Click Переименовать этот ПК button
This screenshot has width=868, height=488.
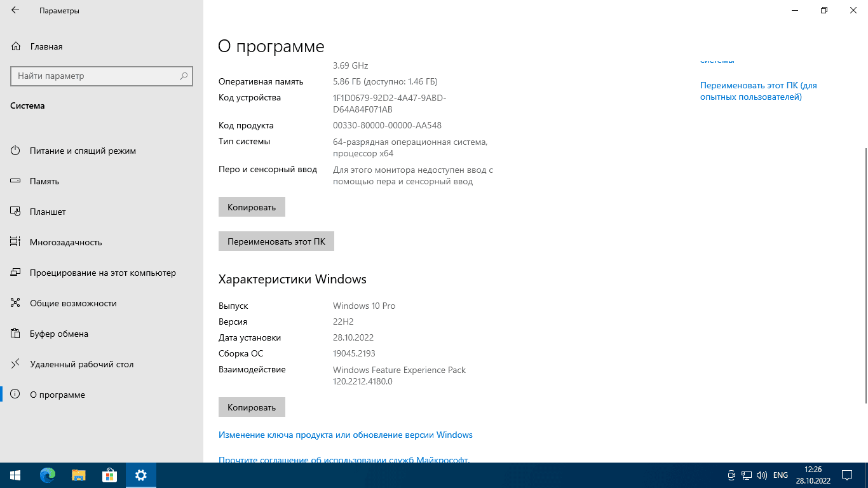point(276,241)
